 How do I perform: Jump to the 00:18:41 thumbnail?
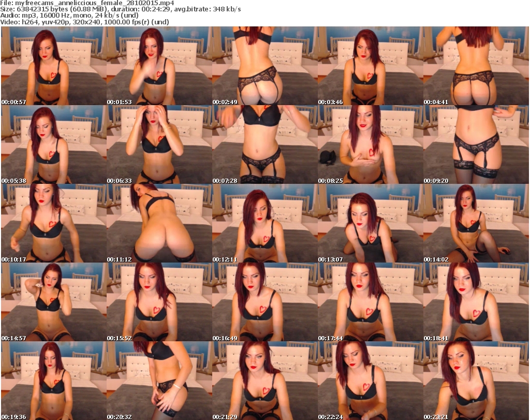[x=476, y=302]
